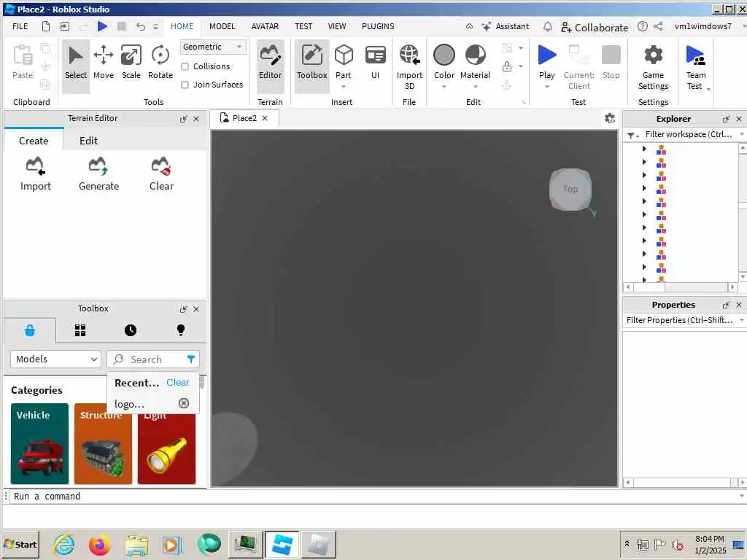747x560 pixels.
Task: Open the Color dropdown arrow
Action: coord(444,87)
